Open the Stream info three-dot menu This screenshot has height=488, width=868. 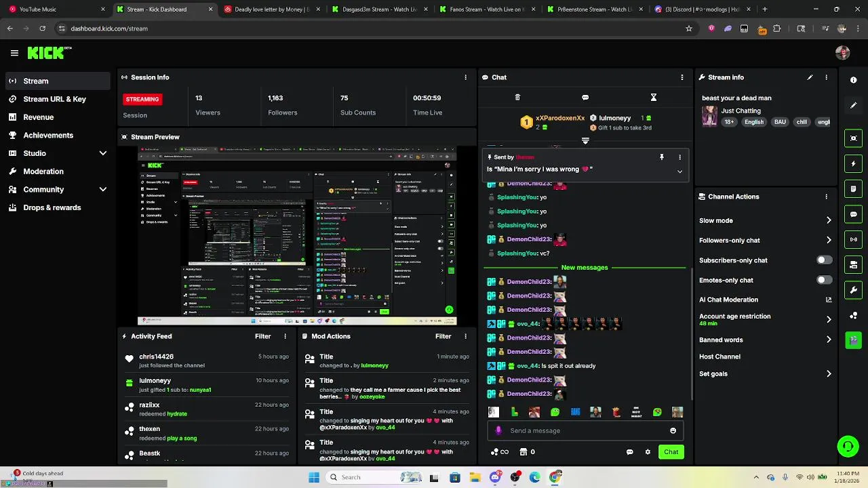[826, 77]
